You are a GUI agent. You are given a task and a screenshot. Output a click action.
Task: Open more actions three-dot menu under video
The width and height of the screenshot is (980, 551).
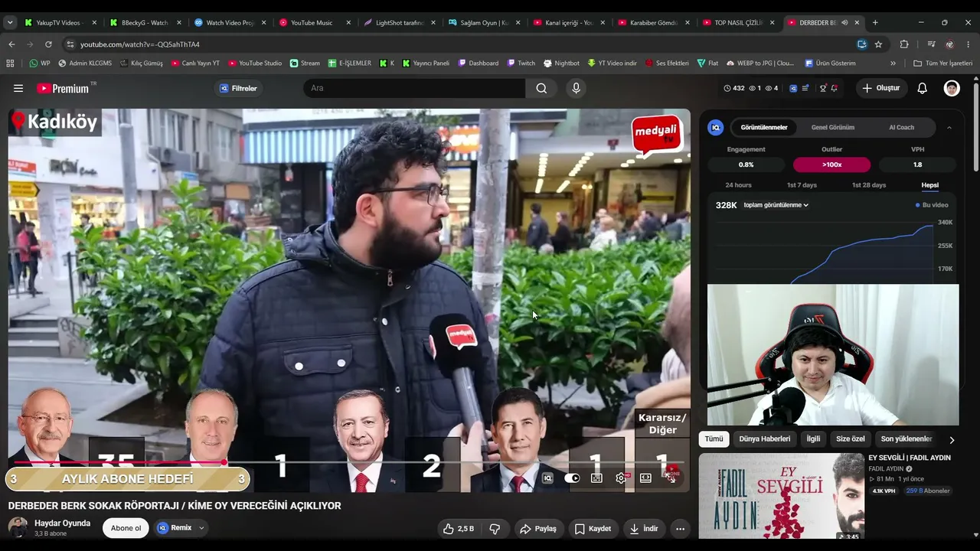pyautogui.click(x=680, y=529)
